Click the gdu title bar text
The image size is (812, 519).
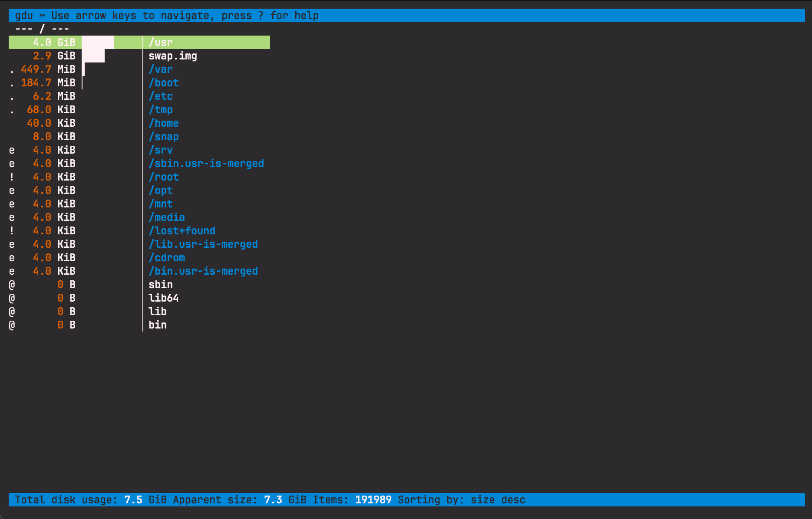166,15
